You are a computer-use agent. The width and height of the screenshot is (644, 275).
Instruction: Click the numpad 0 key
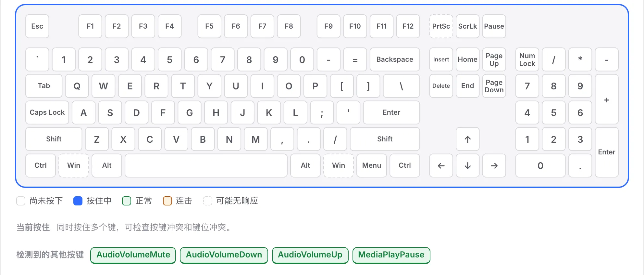tap(540, 165)
